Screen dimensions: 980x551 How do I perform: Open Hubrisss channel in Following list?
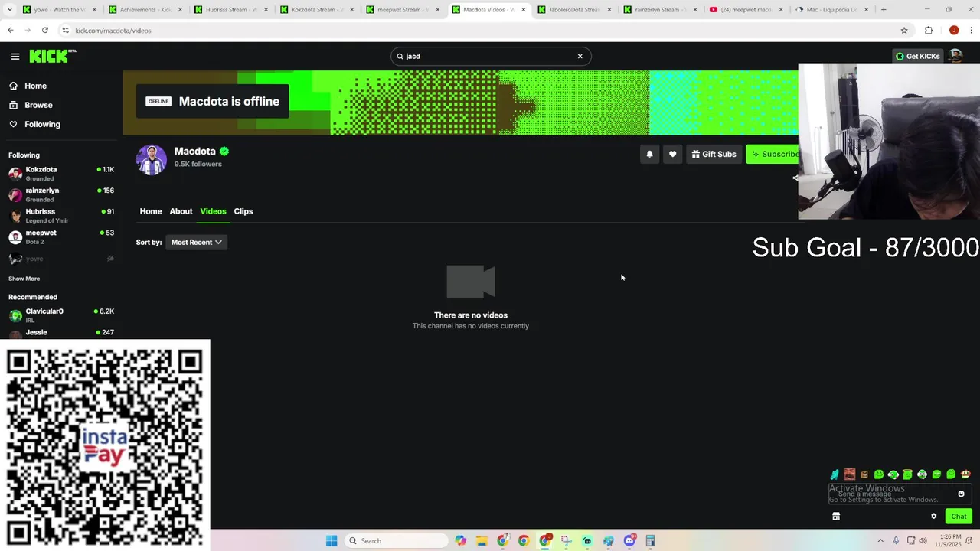click(x=61, y=216)
